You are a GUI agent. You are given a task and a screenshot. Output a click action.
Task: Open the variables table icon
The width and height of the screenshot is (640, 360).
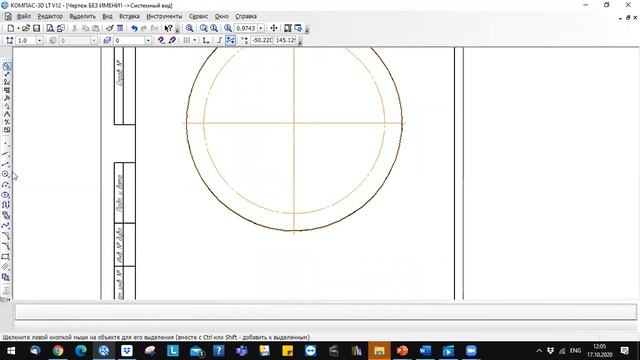(x=120, y=28)
